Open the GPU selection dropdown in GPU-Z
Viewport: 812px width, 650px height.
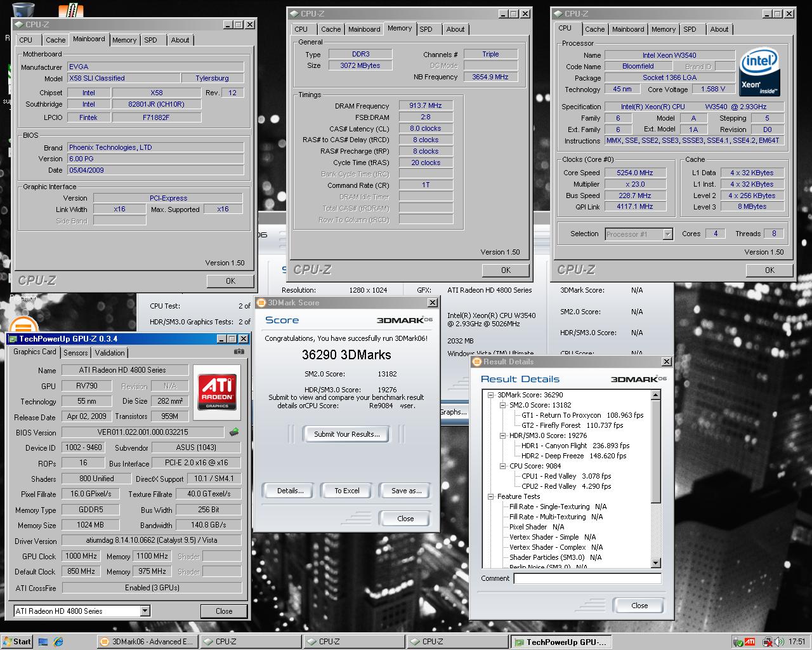point(145,611)
